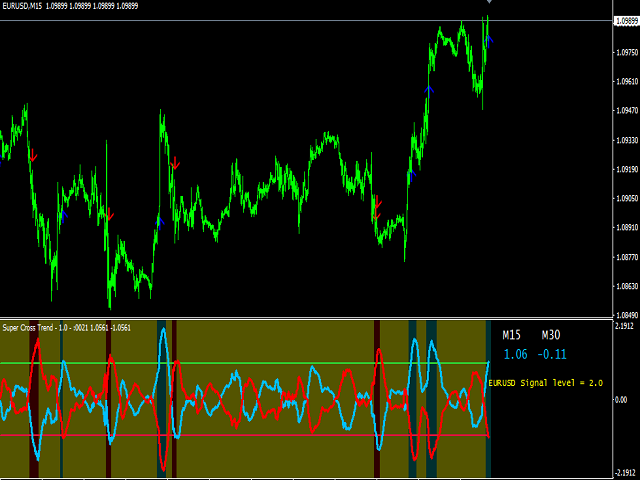640x480 pixels.
Task: Click the M30 timeframe label
Action: point(551,336)
